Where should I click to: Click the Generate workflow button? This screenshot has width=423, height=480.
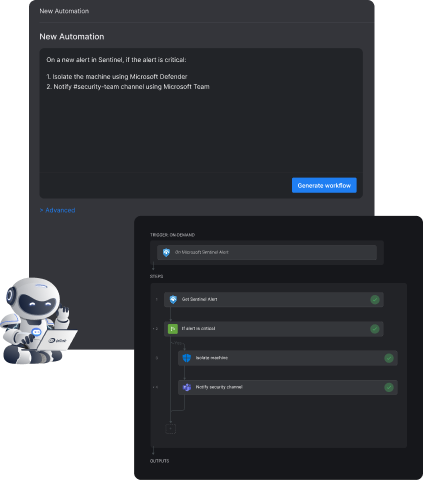point(324,185)
